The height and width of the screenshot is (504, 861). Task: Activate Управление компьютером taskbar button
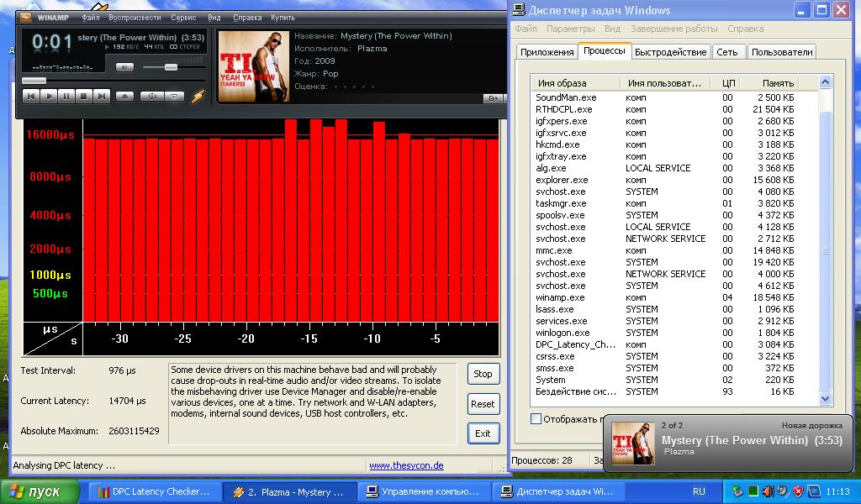(x=424, y=491)
